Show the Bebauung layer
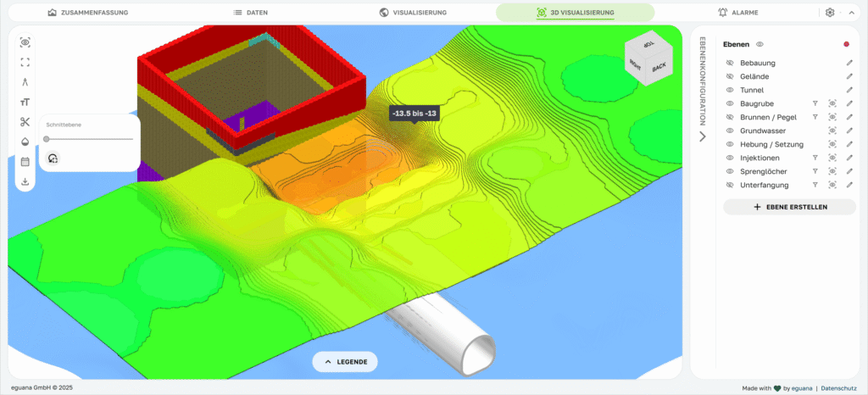868x395 pixels. [x=729, y=63]
